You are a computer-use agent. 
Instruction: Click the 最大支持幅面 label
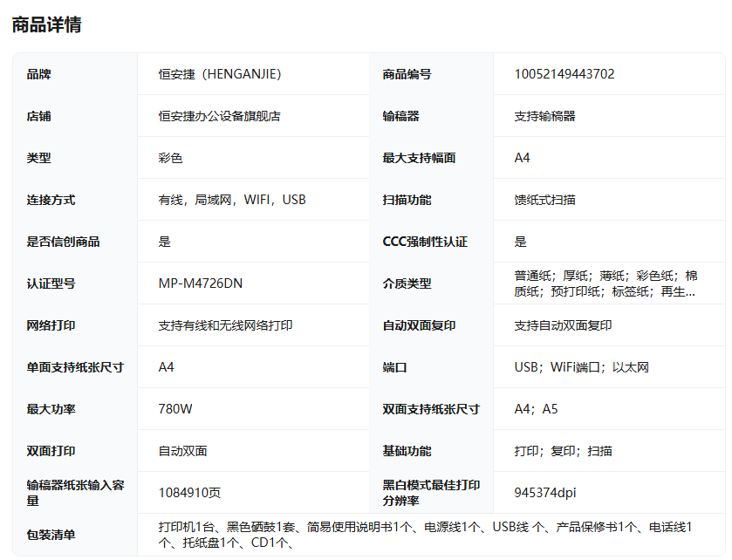[419, 158]
